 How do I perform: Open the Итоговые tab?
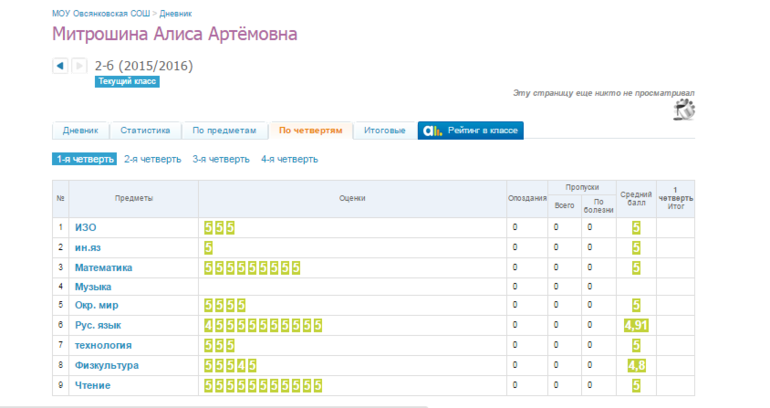[384, 130]
